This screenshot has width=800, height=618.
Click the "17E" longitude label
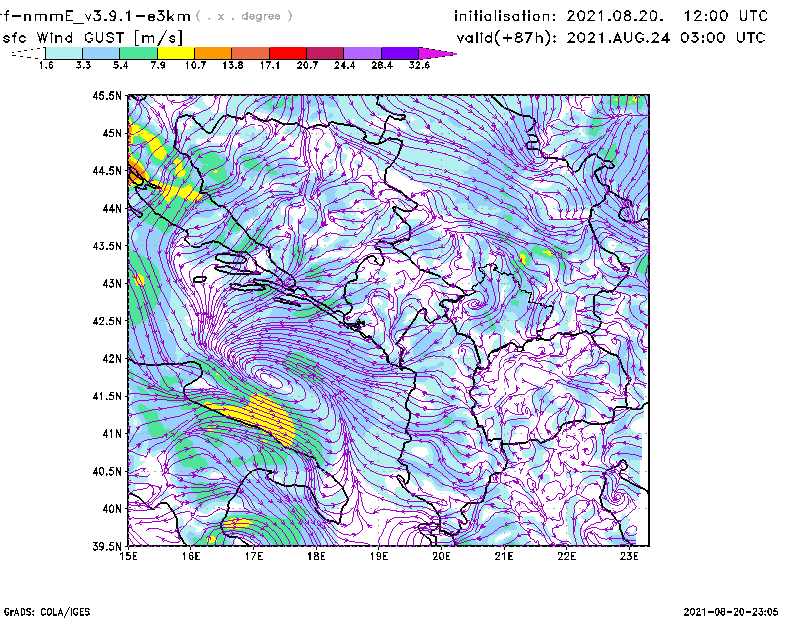click(x=254, y=556)
